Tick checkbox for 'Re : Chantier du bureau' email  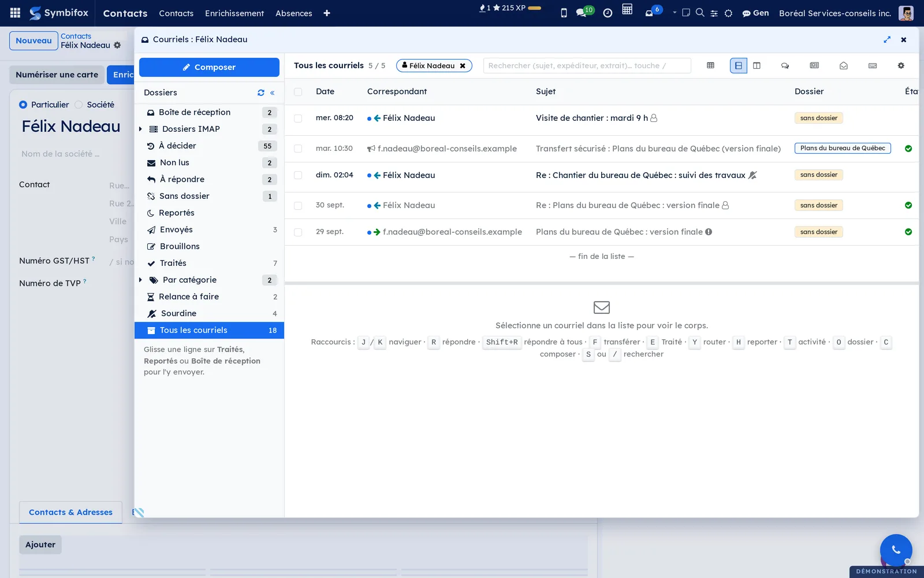coord(298,175)
